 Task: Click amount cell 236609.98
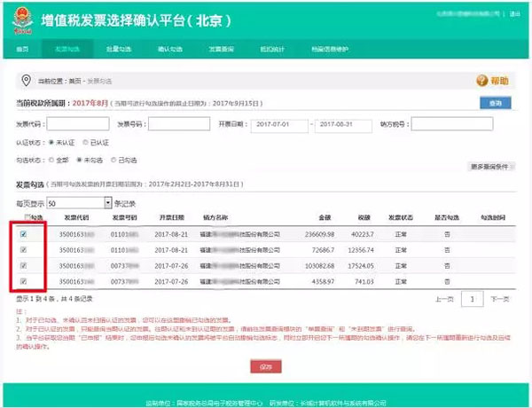click(319, 234)
